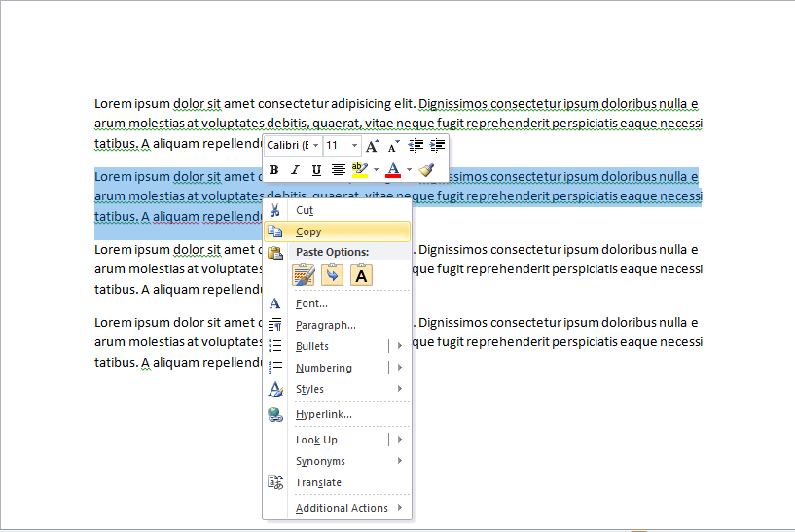This screenshot has height=532, width=795.
Task: Choose Hyperlink... from context menu
Action: [x=337, y=414]
